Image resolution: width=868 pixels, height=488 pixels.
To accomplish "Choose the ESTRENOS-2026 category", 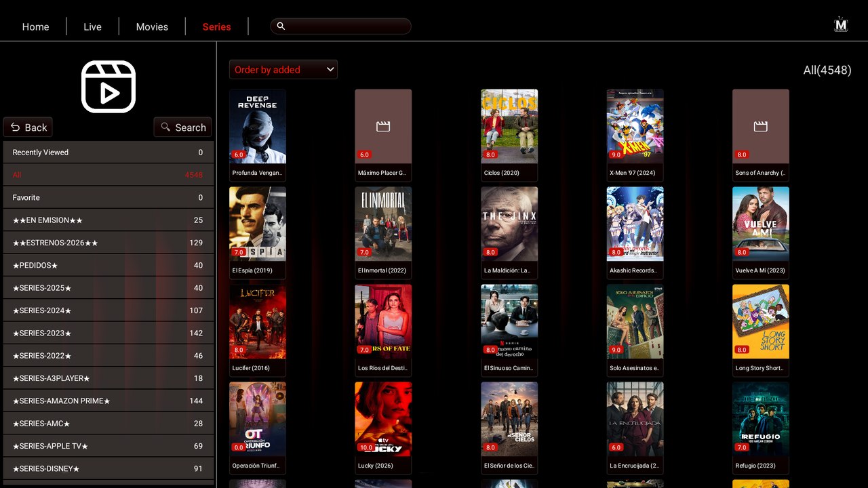I will pos(108,243).
